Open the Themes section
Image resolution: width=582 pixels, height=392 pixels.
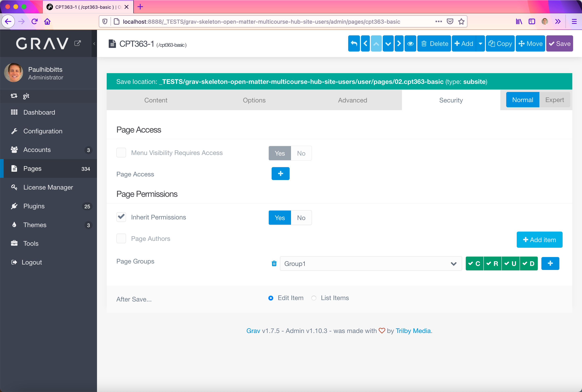pyautogui.click(x=35, y=225)
